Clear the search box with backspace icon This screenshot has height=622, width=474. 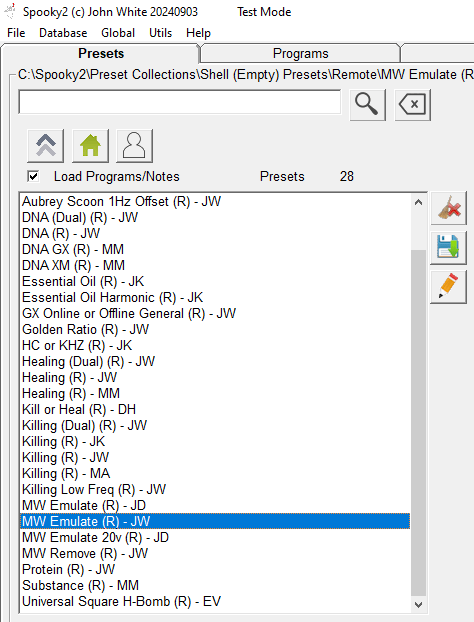coord(413,105)
